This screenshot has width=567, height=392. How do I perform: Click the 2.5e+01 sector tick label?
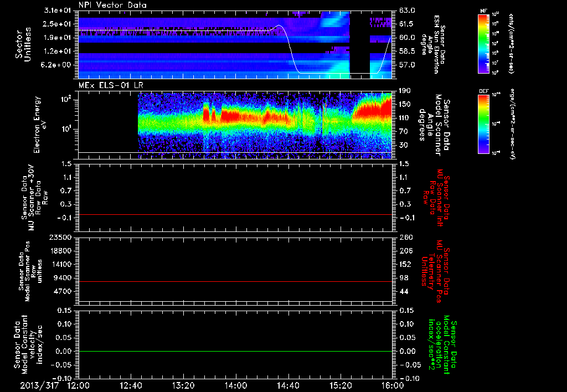(58, 24)
